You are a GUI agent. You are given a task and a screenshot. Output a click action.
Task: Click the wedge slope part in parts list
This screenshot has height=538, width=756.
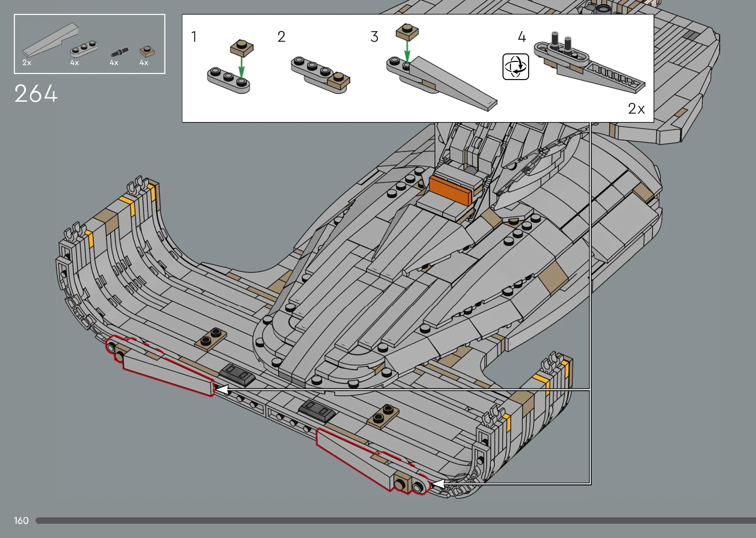pyautogui.click(x=50, y=40)
